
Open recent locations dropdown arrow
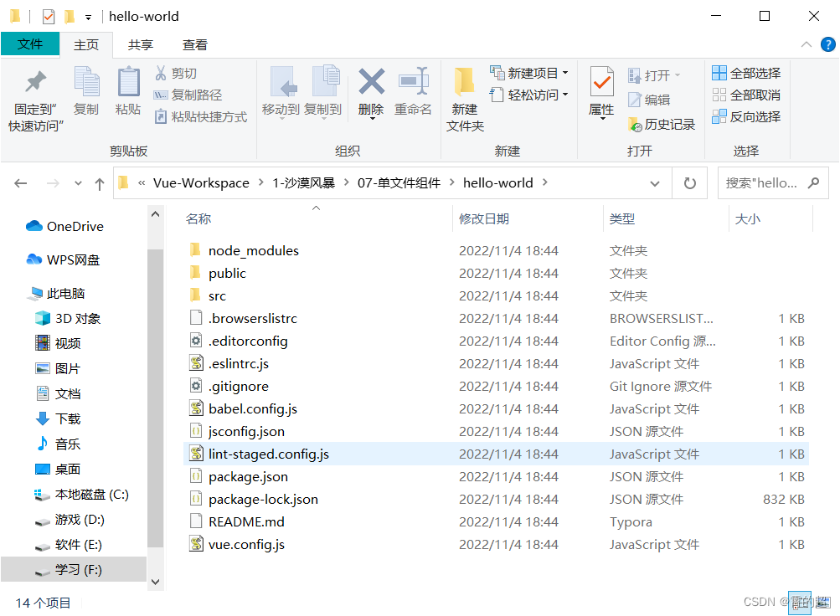[78, 183]
